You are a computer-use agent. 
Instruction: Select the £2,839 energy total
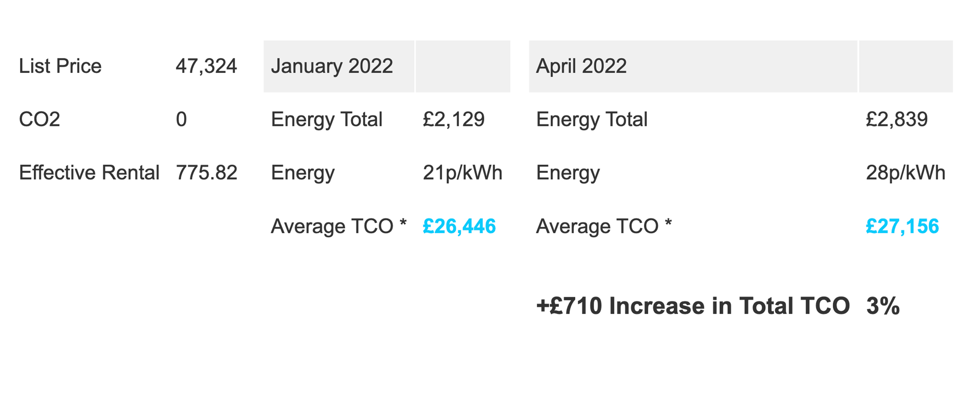[x=897, y=119]
